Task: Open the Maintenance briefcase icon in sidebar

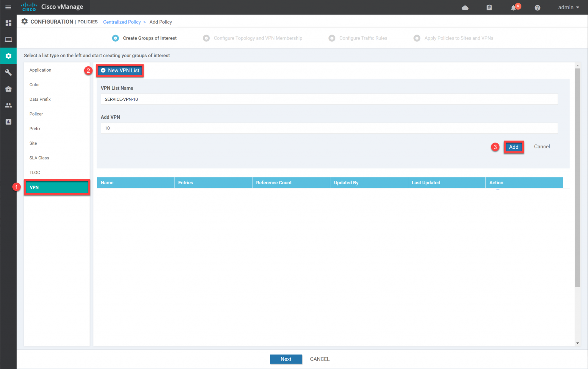Action: (8, 89)
